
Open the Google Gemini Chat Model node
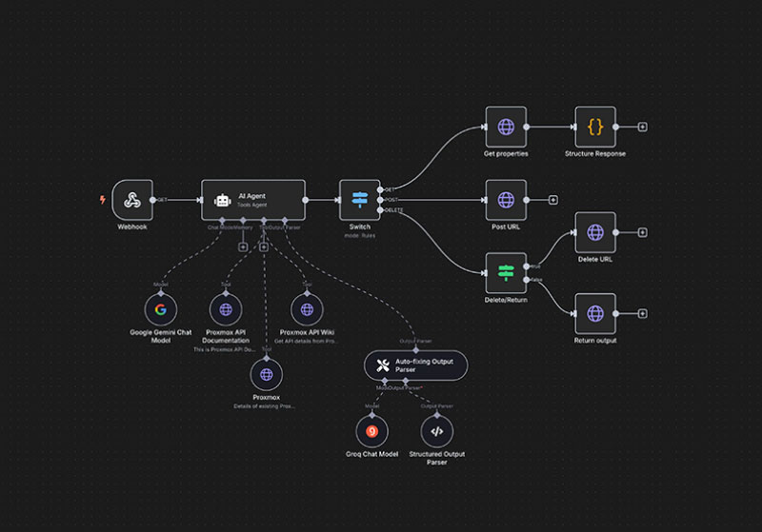point(161,308)
